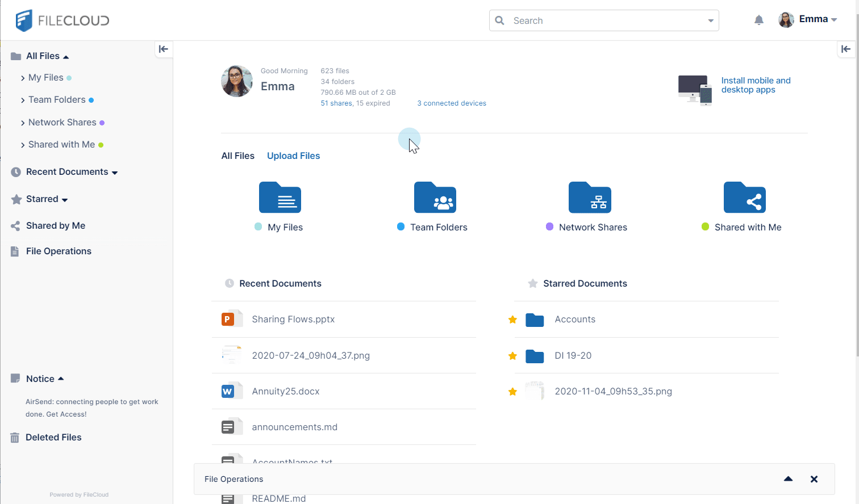Click in the Search input field
Screen dimensions: 859x504
click(x=602, y=21)
